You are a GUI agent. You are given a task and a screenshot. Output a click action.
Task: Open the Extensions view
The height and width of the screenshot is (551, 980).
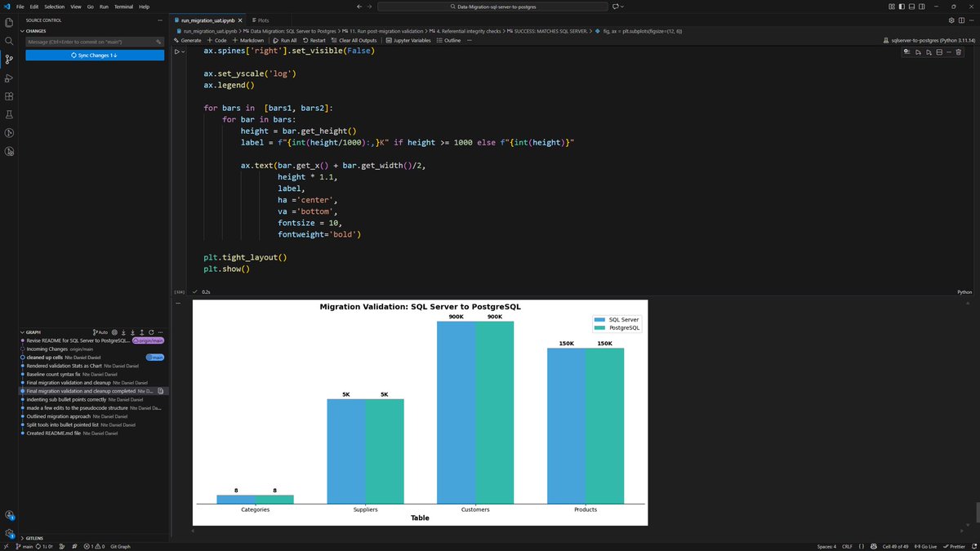coord(9,96)
